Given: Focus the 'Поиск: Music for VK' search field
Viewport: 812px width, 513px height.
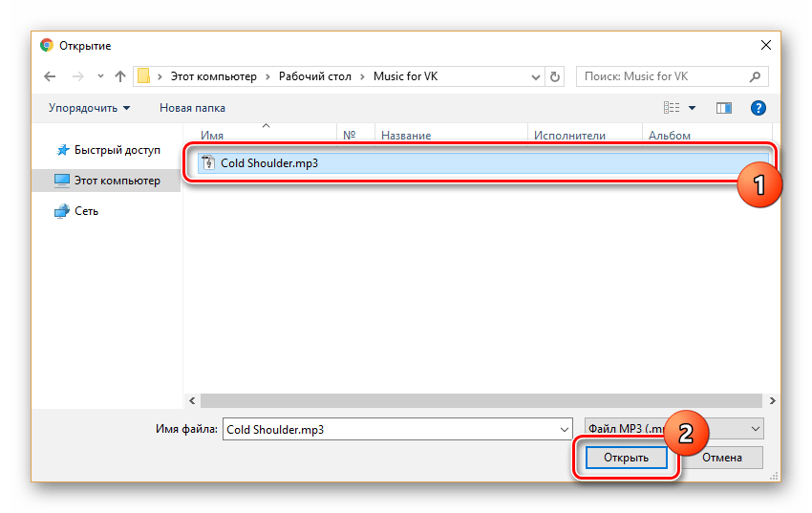Looking at the screenshot, I should 673,76.
